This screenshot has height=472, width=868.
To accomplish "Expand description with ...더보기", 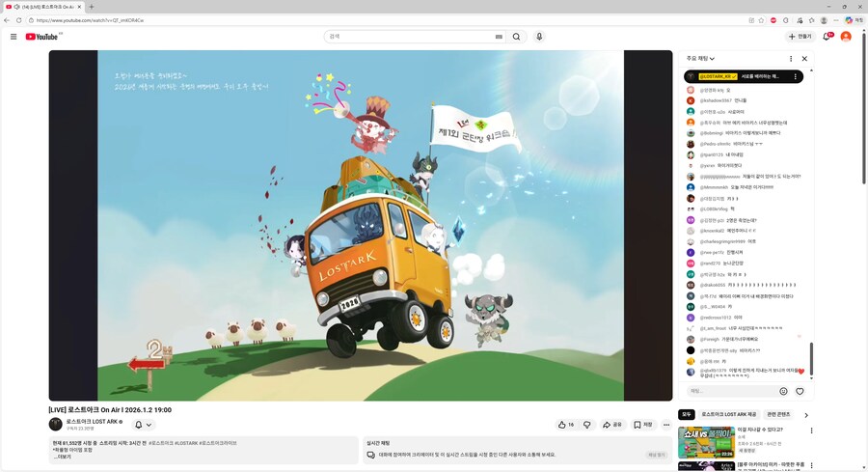I will click(62, 458).
